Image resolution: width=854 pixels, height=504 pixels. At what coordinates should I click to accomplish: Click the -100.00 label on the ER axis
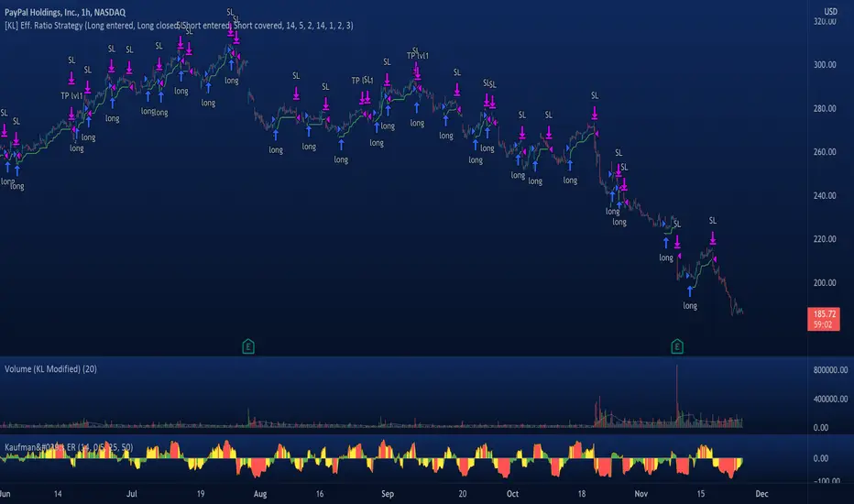click(827, 481)
